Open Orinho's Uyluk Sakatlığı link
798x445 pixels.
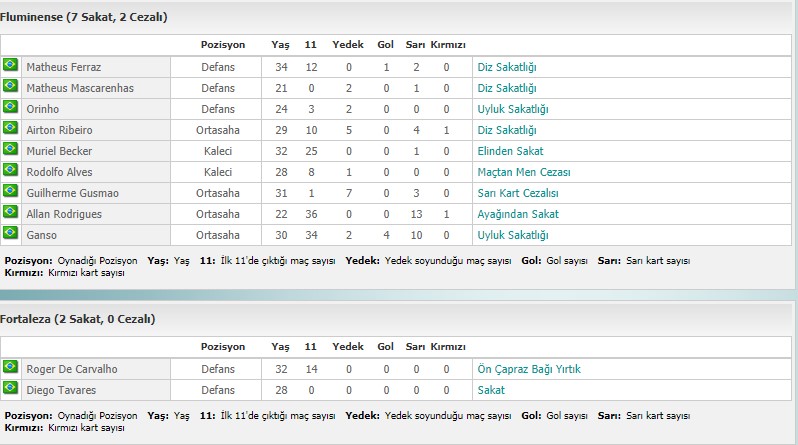tap(513, 109)
